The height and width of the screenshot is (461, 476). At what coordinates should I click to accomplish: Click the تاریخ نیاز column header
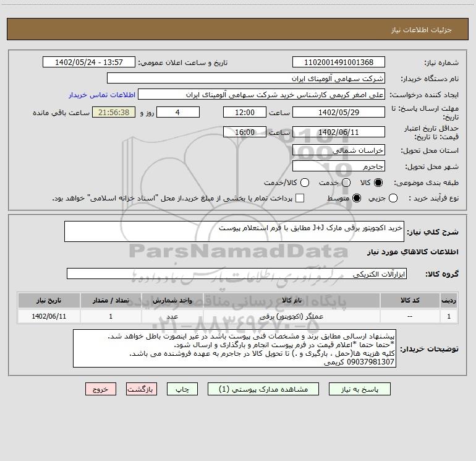point(49,300)
